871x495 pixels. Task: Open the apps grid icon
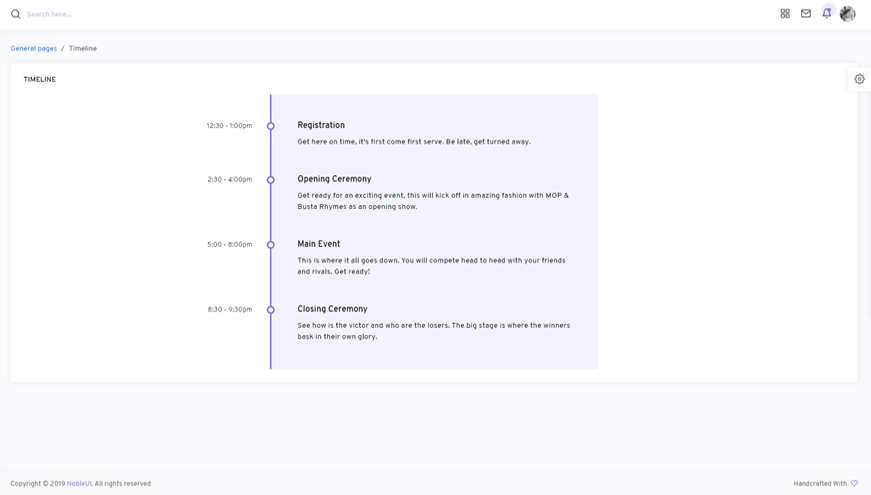click(785, 14)
